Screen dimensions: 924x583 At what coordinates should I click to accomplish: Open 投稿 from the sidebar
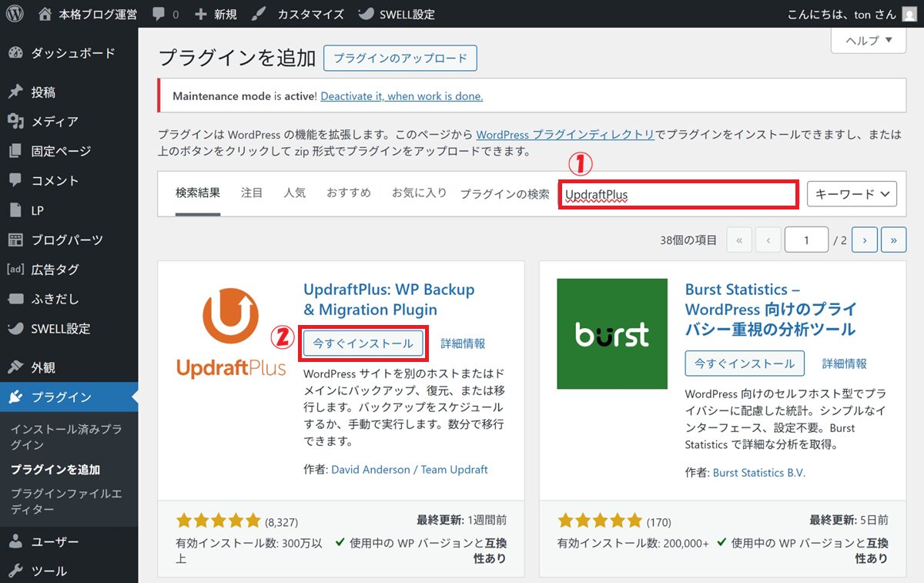click(43, 92)
